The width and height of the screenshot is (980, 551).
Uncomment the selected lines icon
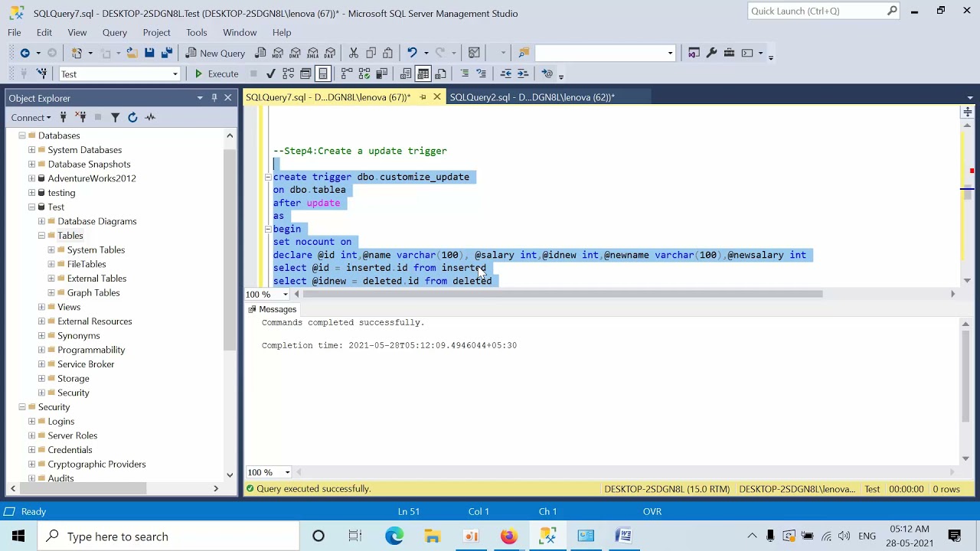[x=481, y=73]
